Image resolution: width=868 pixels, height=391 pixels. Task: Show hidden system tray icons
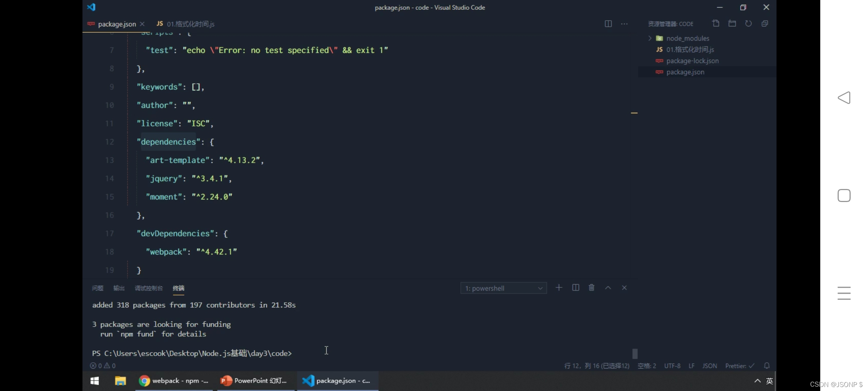tap(757, 381)
